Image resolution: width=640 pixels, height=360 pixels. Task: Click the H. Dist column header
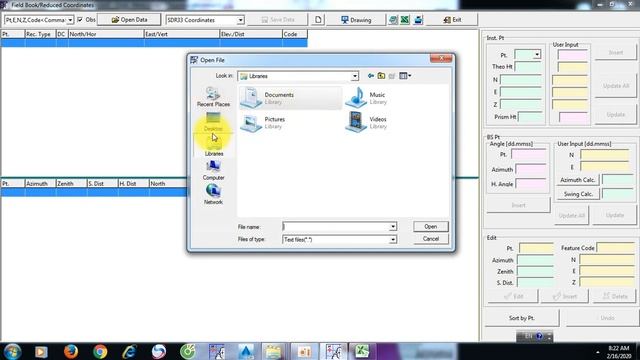(x=133, y=184)
